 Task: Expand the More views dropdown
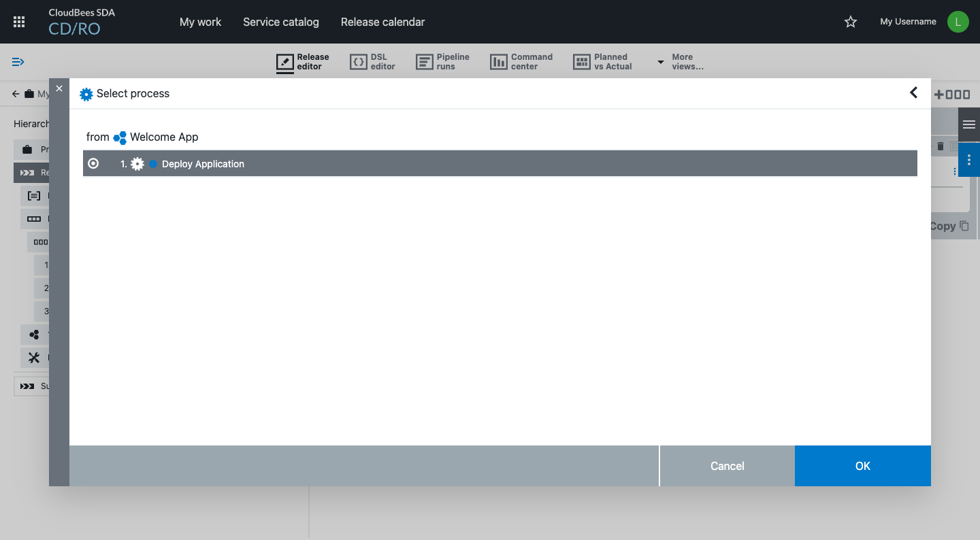(680, 62)
